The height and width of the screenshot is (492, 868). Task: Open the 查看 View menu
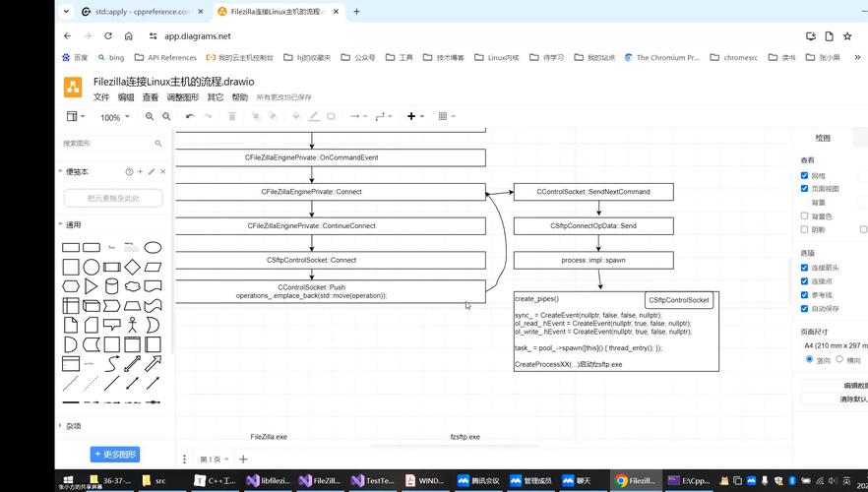pos(150,97)
